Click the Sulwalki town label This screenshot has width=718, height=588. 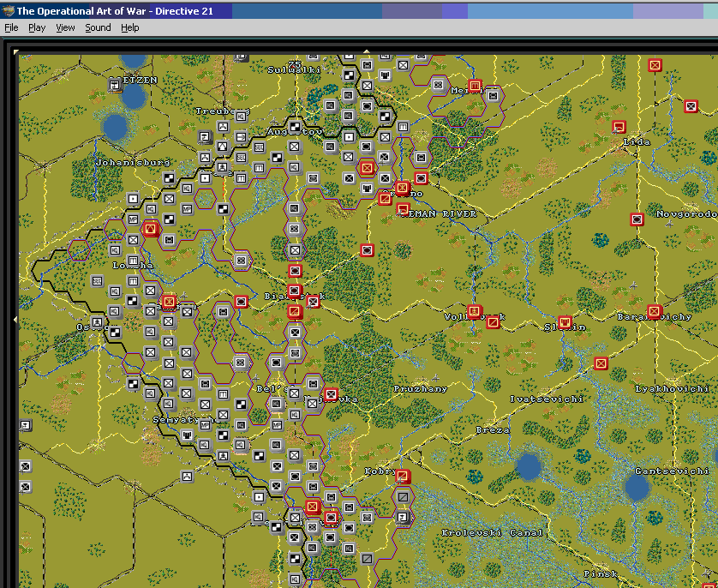tap(295, 70)
